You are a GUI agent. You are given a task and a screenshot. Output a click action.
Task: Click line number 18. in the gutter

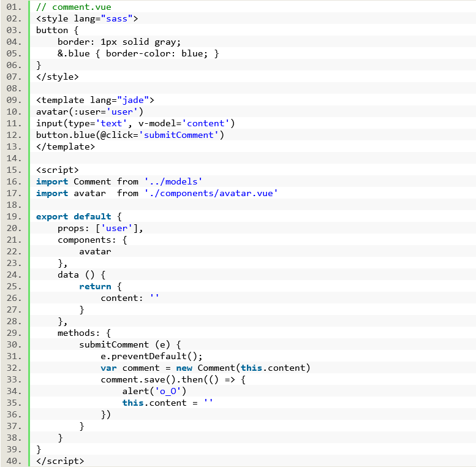(14, 205)
